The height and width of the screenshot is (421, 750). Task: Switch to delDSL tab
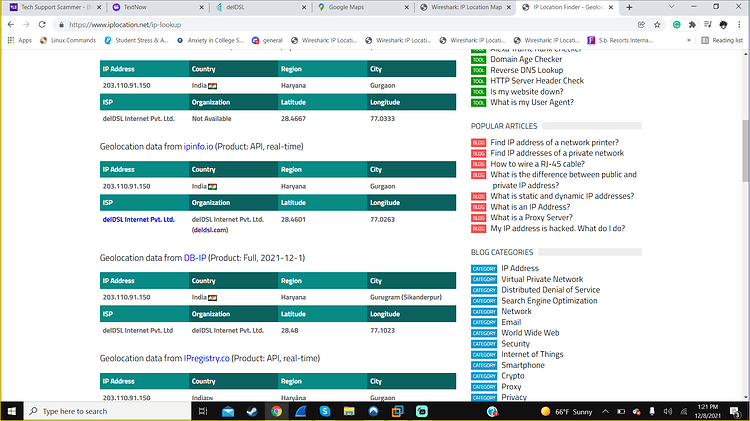coord(261,7)
